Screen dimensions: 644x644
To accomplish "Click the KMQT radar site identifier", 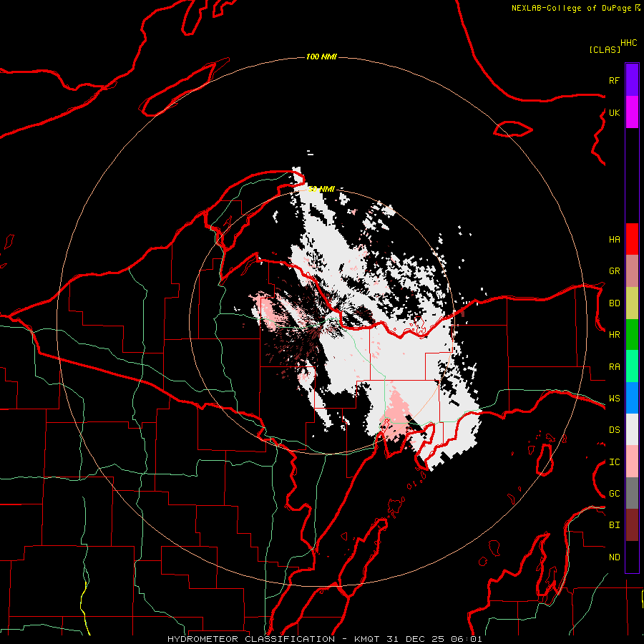I will click(369, 639).
